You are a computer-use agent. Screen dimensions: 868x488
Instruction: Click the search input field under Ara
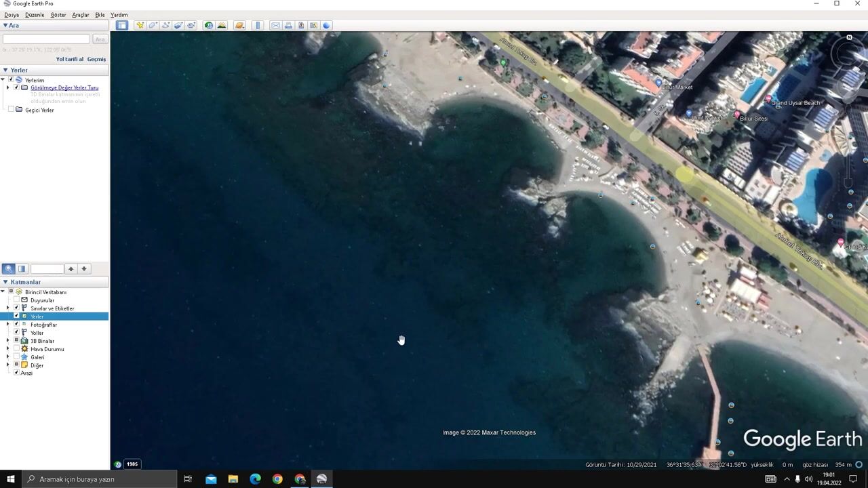coord(46,39)
